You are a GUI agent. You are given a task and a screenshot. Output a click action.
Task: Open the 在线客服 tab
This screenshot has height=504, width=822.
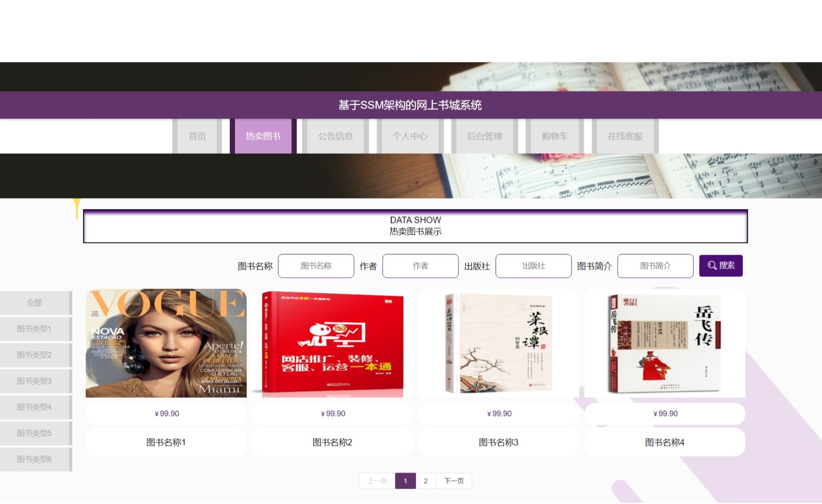click(x=625, y=136)
